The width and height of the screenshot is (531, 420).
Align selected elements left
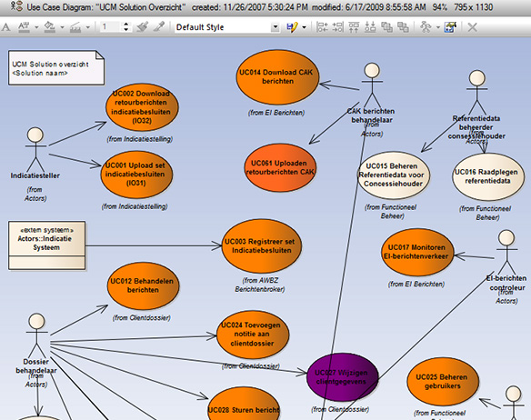(322, 27)
